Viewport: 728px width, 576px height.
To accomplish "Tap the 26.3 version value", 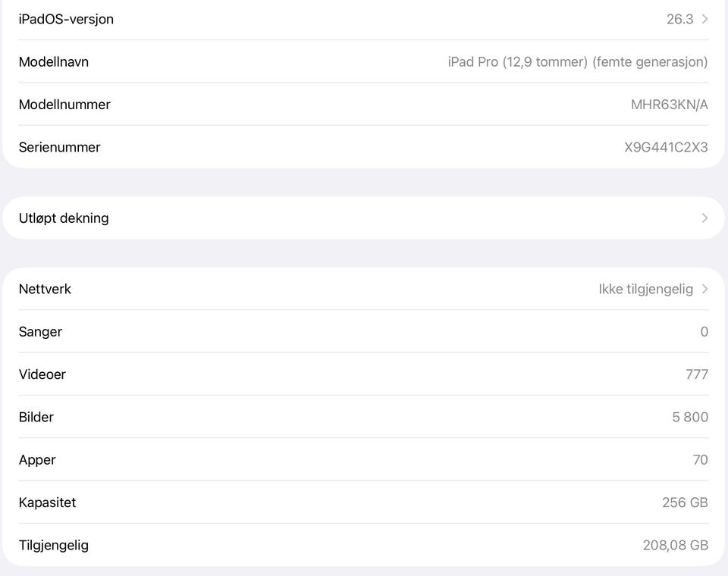I will click(679, 19).
